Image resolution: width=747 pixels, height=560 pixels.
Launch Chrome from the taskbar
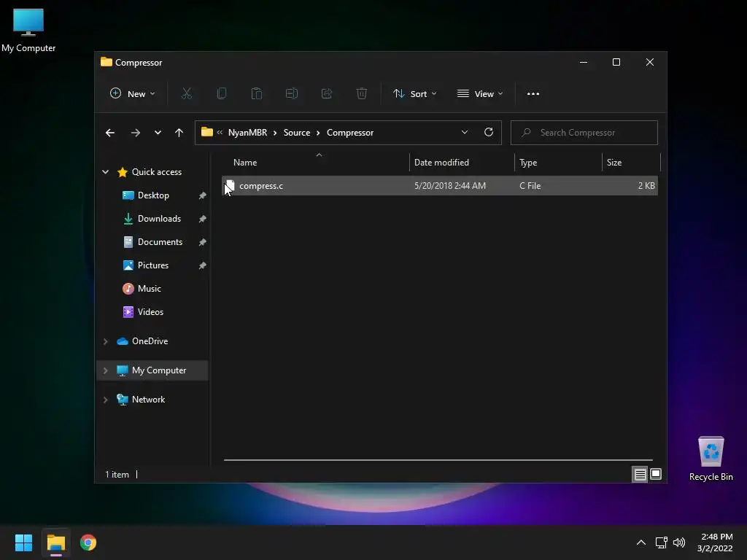pos(88,542)
